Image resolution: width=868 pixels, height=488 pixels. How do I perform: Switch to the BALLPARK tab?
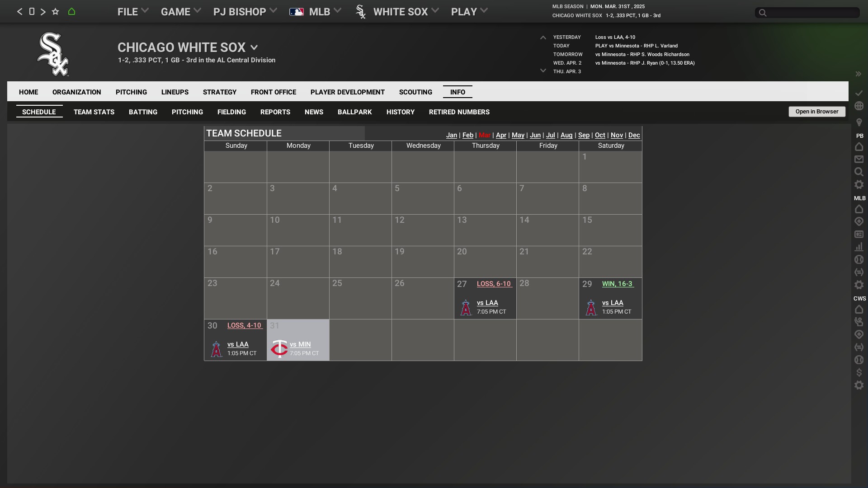[354, 112]
